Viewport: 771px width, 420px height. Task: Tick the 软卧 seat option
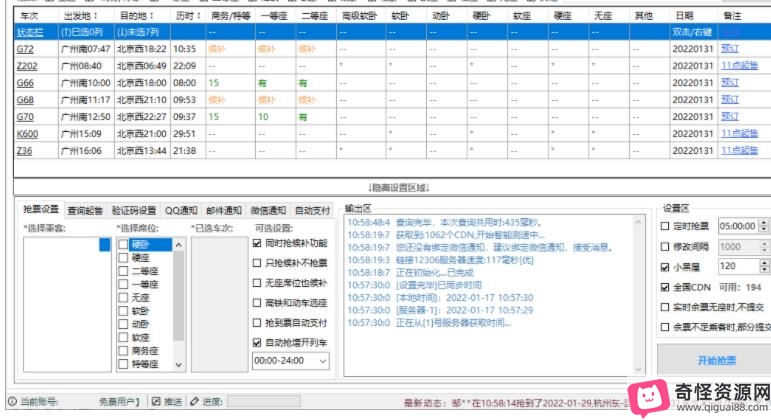click(123, 311)
